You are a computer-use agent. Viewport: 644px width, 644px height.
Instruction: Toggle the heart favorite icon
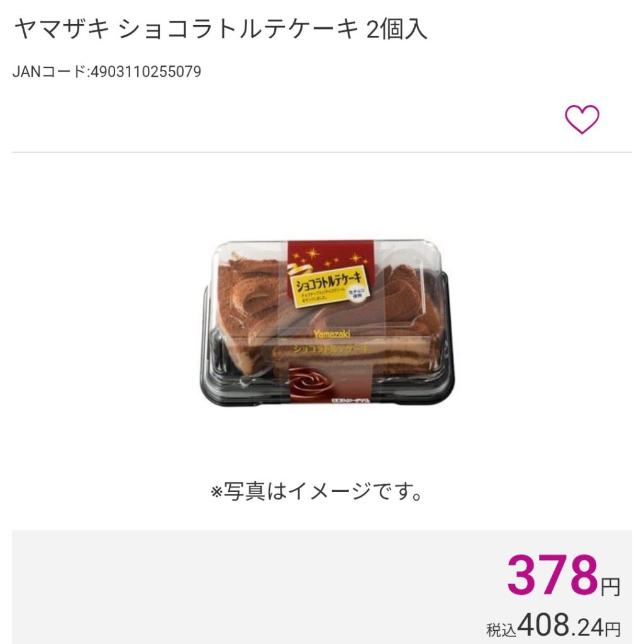(582, 119)
